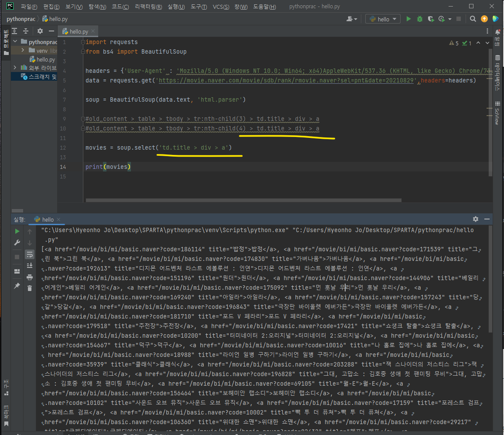This screenshot has height=435, width=504.
Task: Open run panel settings gear
Action: (x=476, y=219)
